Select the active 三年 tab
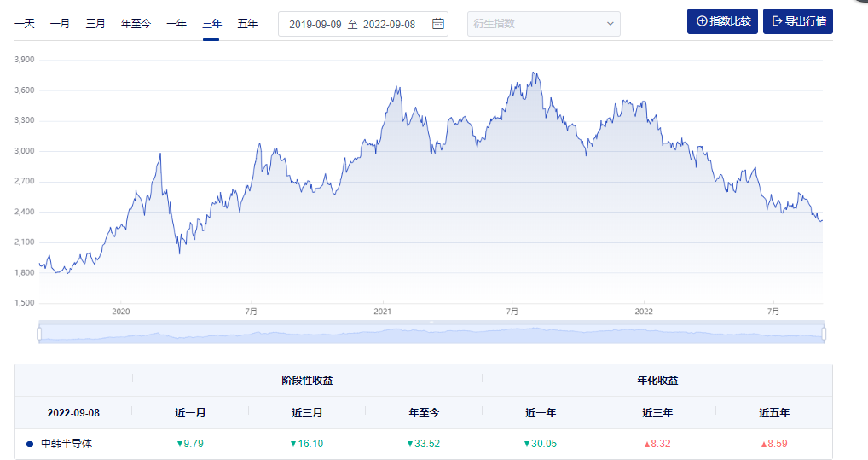This screenshot has height=460, width=868. click(x=211, y=24)
